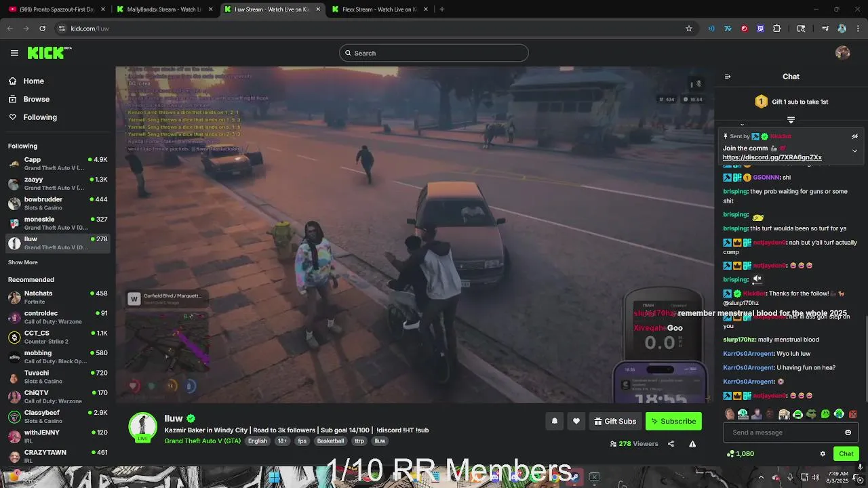Open the moneskie channel in Following
This screenshot has width=868, height=488.
pos(57,223)
